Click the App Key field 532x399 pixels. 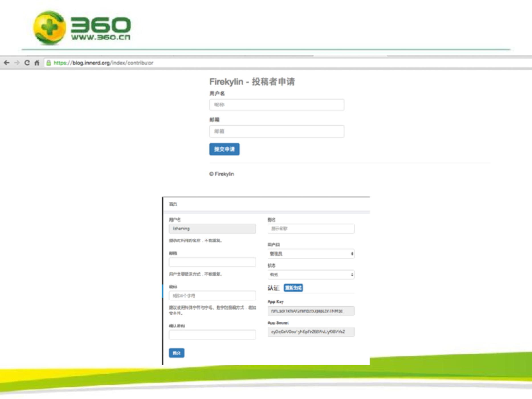[x=311, y=311]
